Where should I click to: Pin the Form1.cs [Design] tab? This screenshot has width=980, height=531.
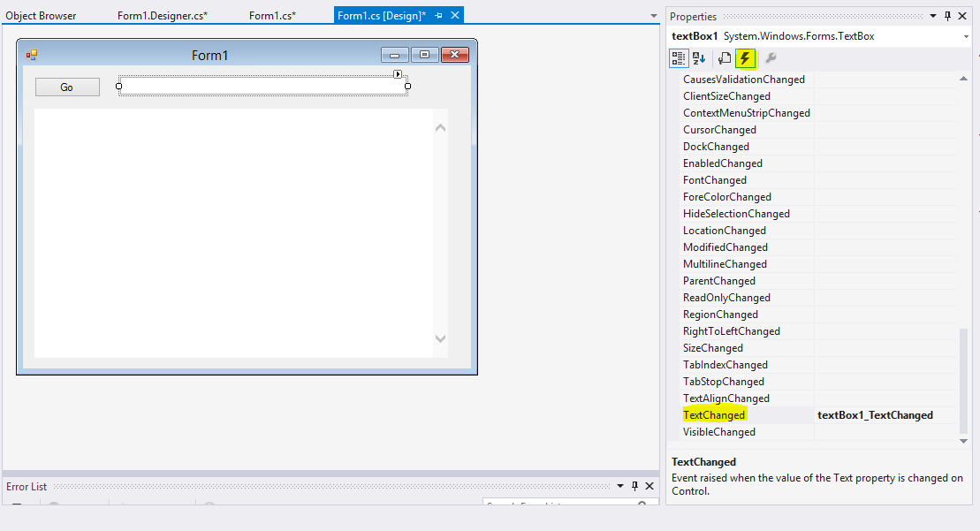click(439, 15)
